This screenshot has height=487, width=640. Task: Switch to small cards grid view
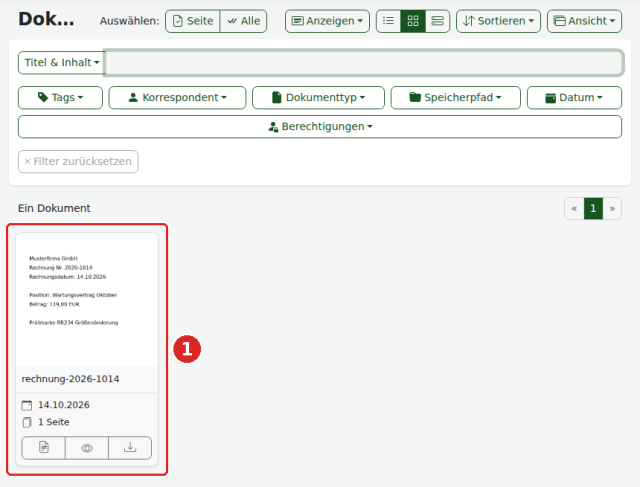point(413,21)
